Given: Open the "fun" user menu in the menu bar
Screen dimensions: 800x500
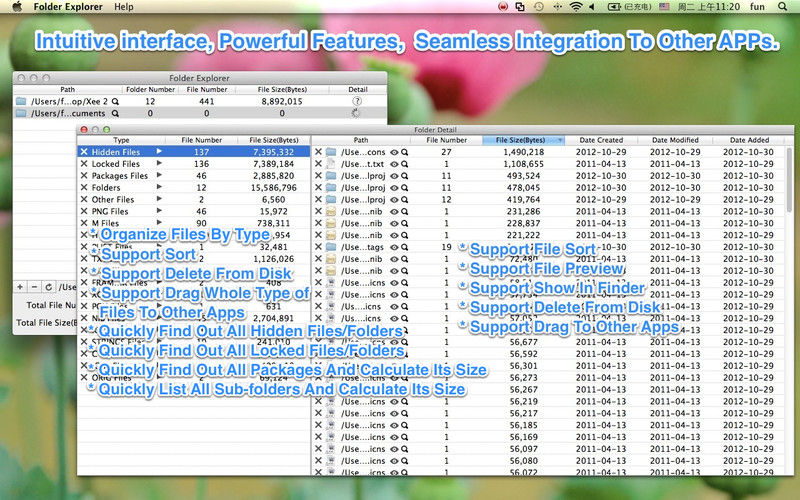Looking at the screenshot, I should pyautogui.click(x=757, y=7).
